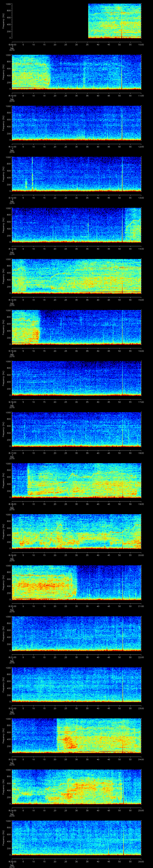Click the 8:16:00 start time label
The width and height of the screenshot is (153, 868).
12,402
